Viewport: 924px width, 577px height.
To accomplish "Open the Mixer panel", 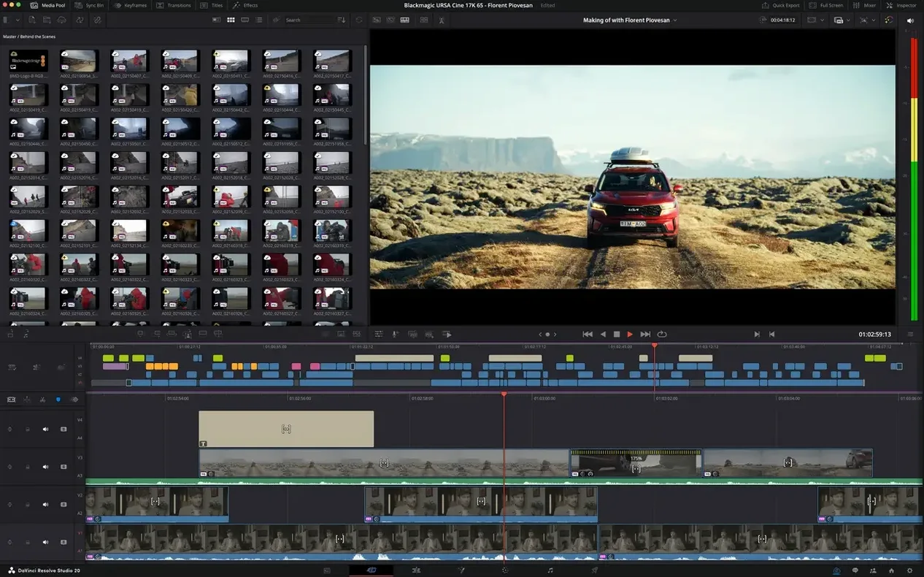I will [864, 5].
